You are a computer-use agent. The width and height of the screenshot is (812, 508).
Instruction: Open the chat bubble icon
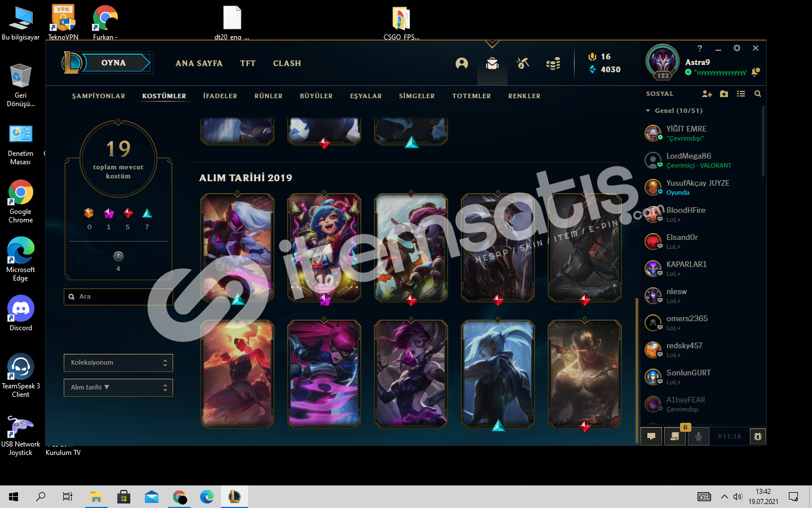(651, 436)
